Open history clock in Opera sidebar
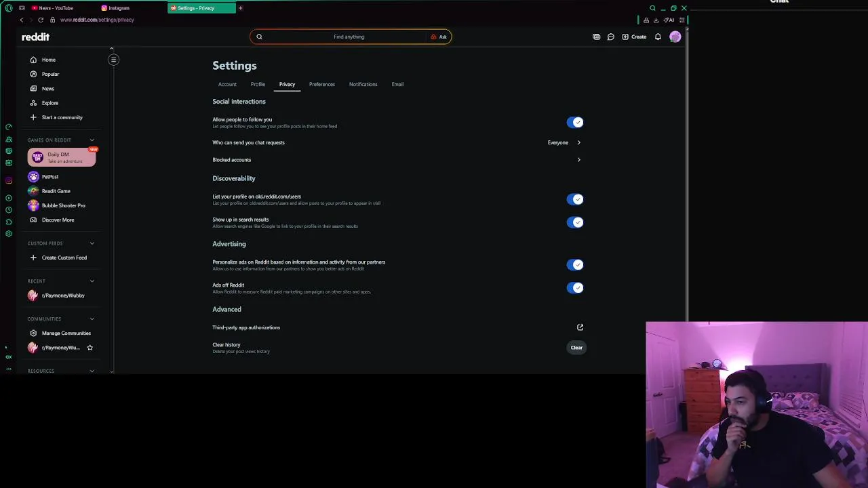This screenshot has width=868, height=488. point(9,210)
